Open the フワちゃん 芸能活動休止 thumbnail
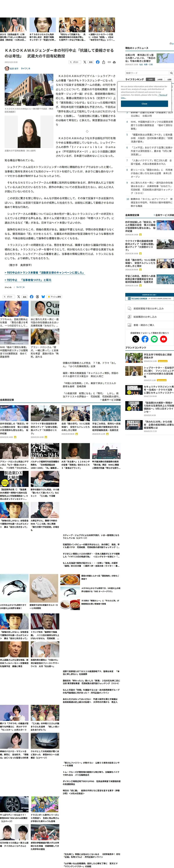174x868 pixels. tap(14, 309)
